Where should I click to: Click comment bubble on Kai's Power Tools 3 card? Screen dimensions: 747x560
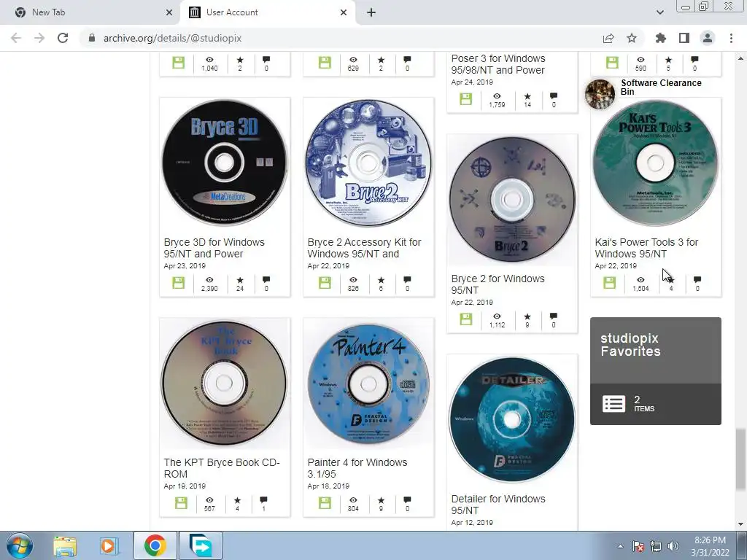(697, 280)
